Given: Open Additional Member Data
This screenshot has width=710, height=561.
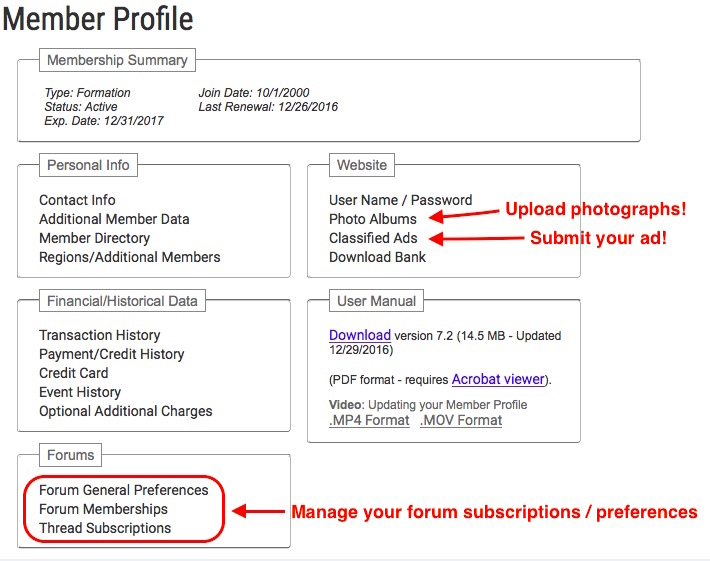Looking at the screenshot, I should tap(114, 219).
